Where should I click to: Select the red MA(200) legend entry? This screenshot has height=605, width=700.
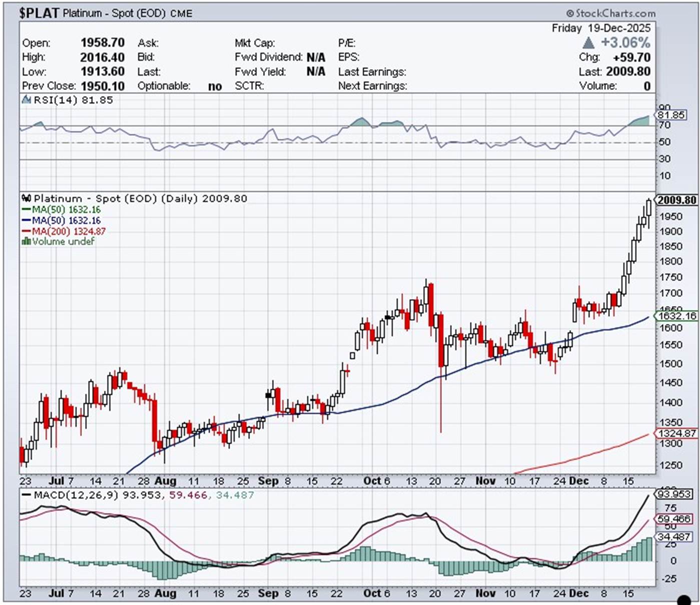(x=63, y=231)
